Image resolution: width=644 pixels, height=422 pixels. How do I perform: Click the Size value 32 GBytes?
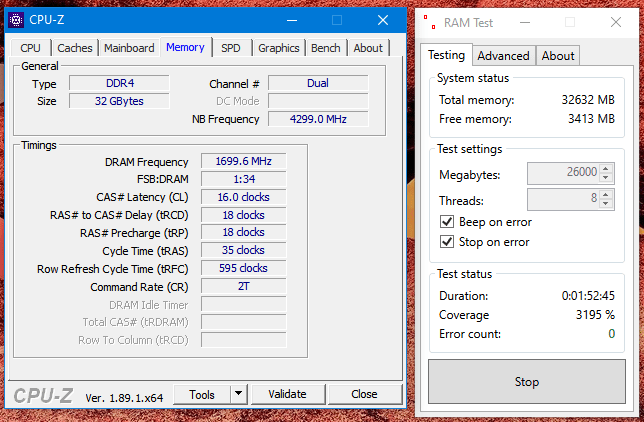[x=120, y=101]
